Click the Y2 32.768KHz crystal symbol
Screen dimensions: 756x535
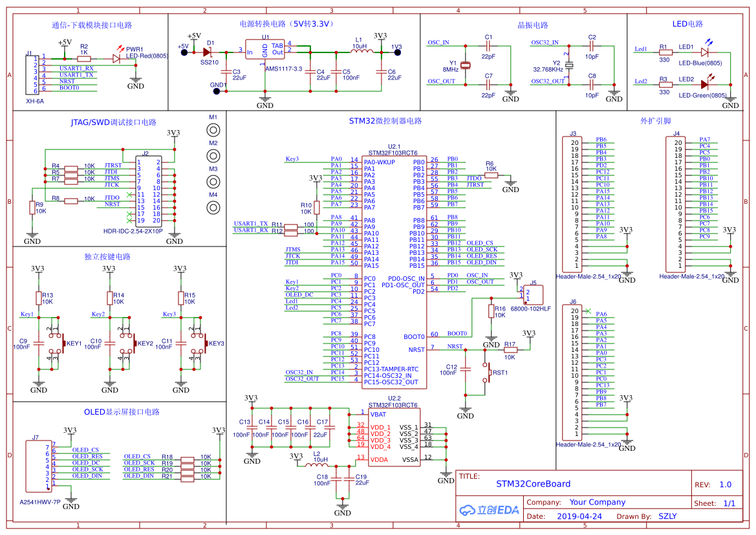(x=569, y=65)
